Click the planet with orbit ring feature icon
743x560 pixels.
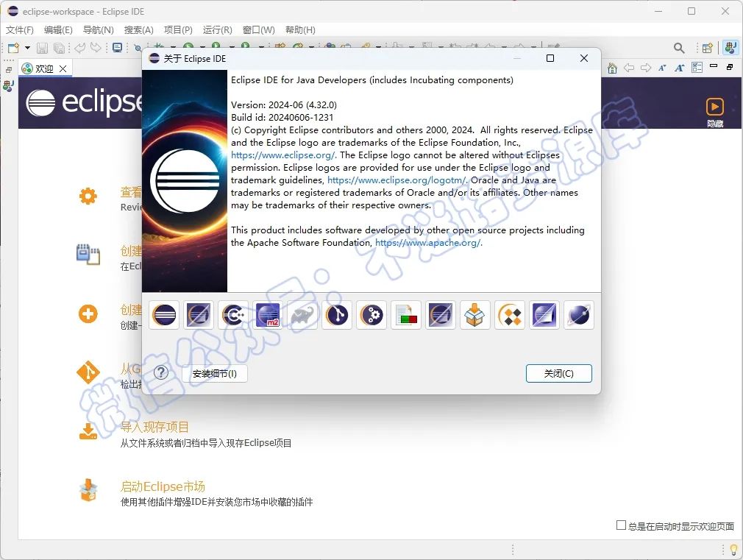pos(578,315)
